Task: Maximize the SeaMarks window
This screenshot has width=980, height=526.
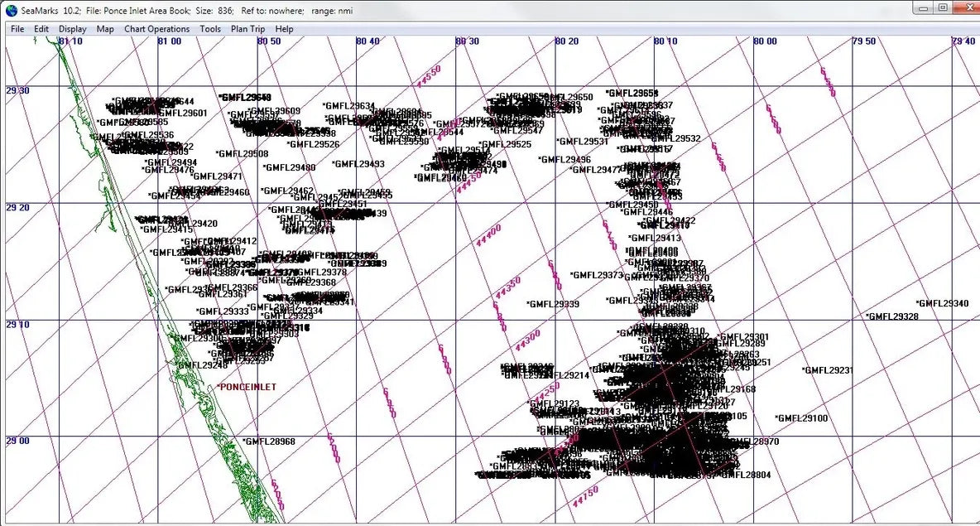Action: (943, 8)
